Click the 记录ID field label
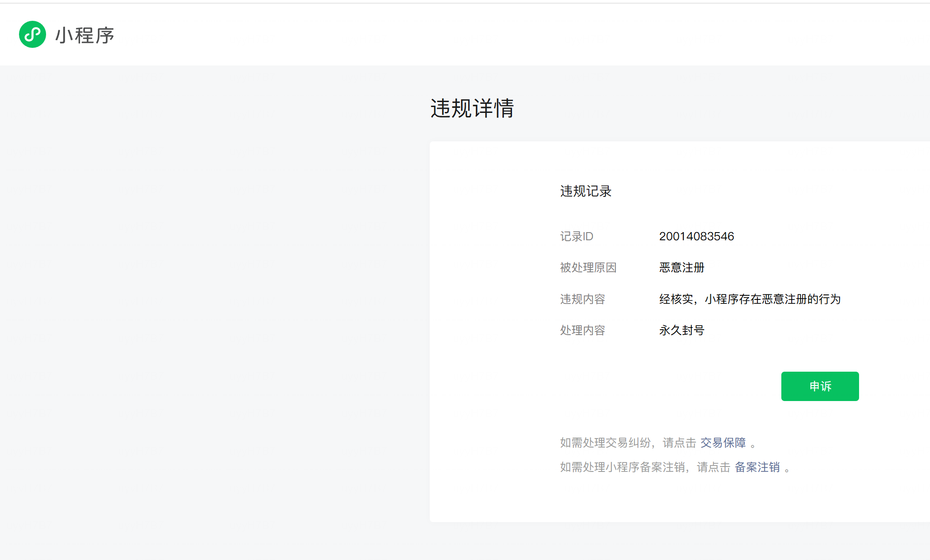930x560 pixels. (x=577, y=236)
